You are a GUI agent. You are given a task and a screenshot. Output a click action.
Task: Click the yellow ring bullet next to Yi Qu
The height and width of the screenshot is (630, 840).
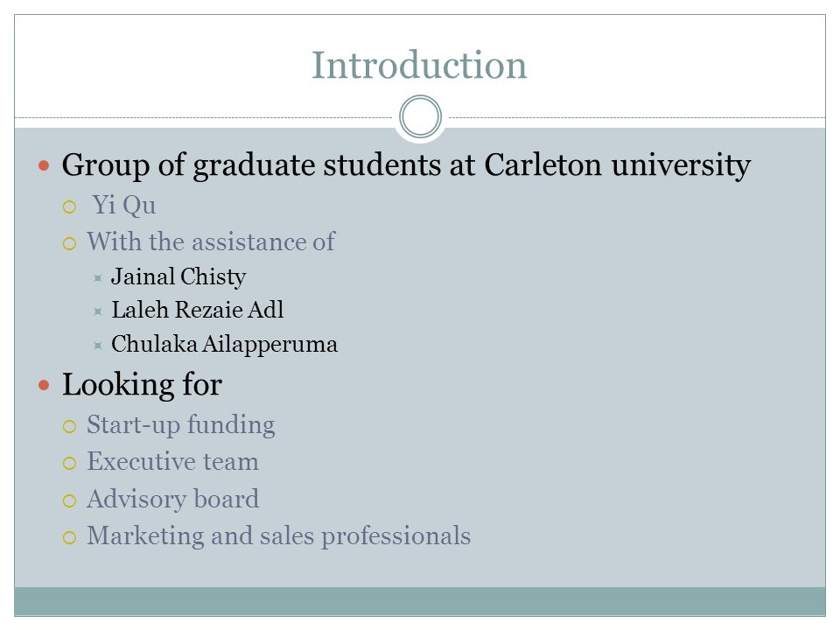click(70, 206)
